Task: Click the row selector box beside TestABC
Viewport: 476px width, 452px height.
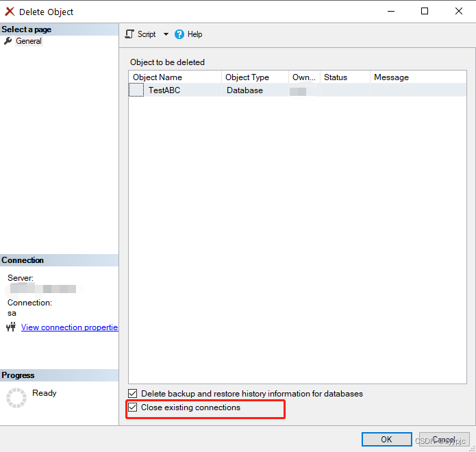Action: (x=136, y=90)
